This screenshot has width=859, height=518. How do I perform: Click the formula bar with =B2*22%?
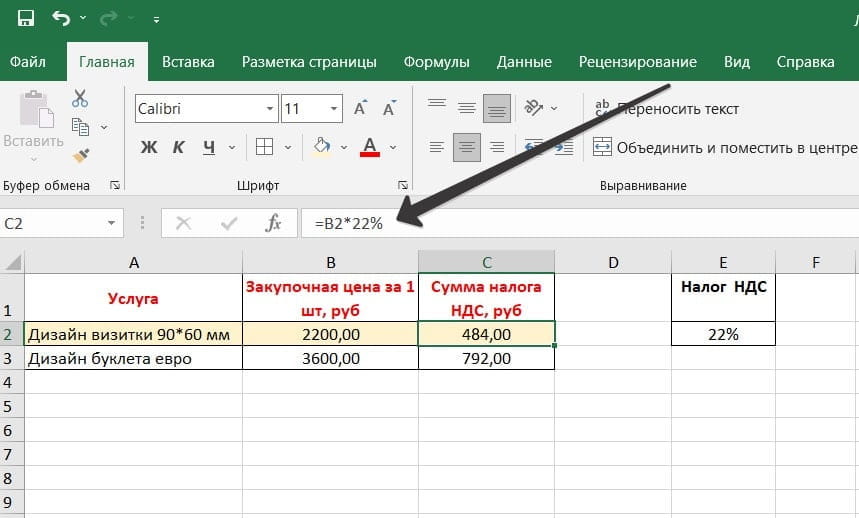(x=580, y=223)
